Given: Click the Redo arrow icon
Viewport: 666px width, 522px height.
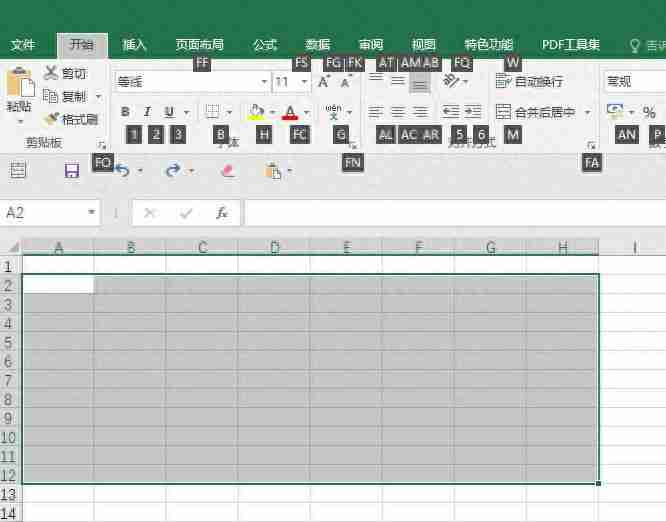Looking at the screenshot, I should (173, 171).
